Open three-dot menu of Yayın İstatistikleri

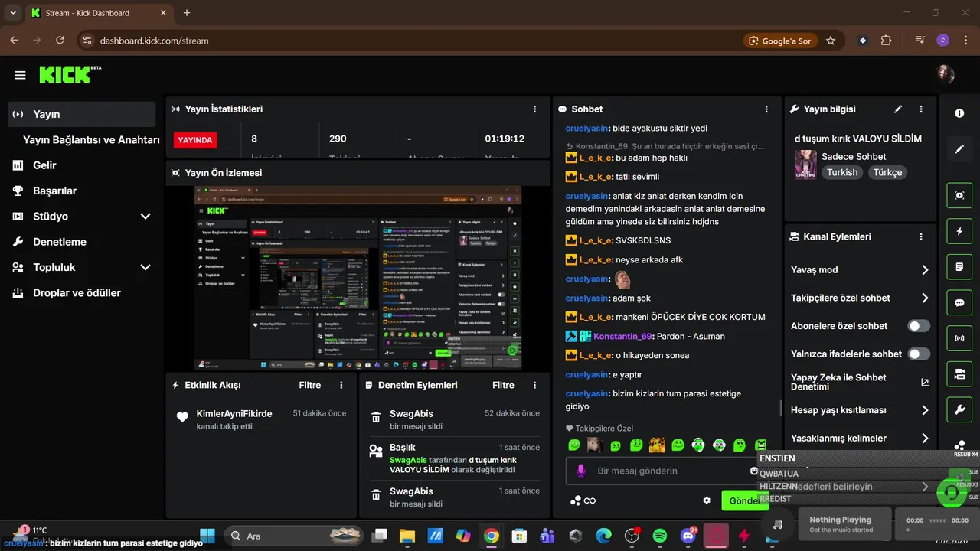(x=534, y=109)
